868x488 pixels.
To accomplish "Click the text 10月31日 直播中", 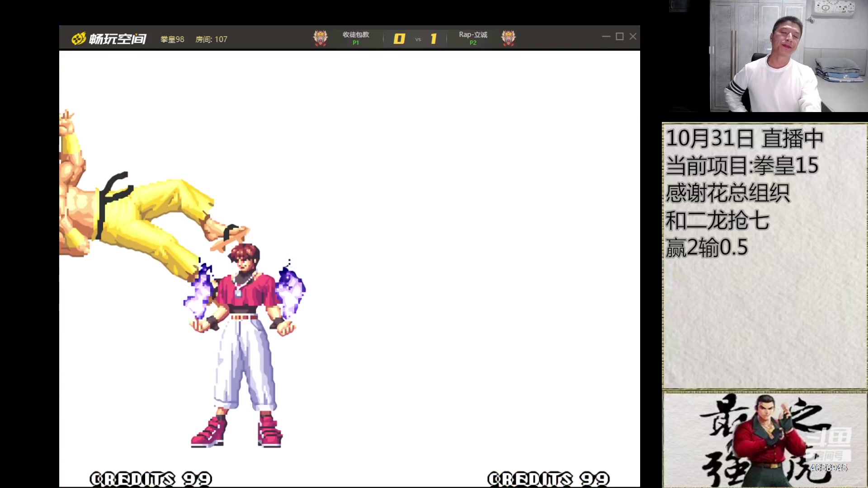I will 745,138.
